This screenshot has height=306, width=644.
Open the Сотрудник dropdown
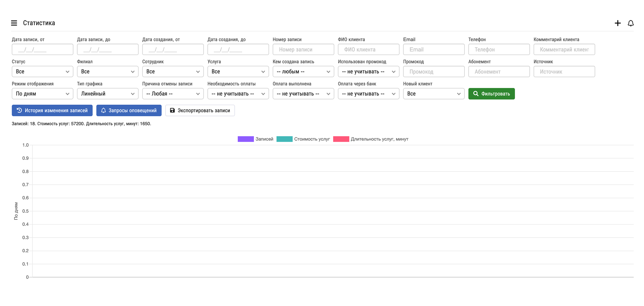173,72
